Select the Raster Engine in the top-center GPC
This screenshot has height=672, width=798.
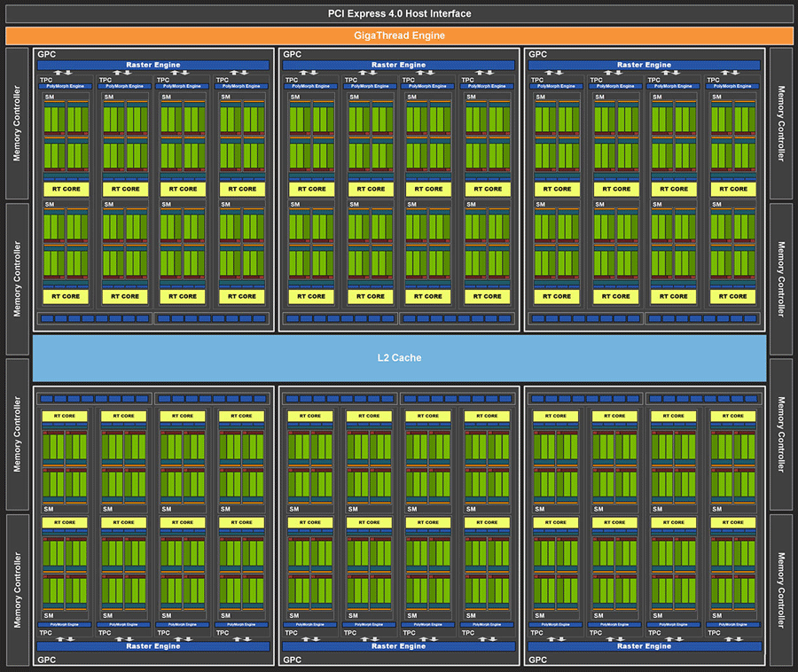click(399, 65)
